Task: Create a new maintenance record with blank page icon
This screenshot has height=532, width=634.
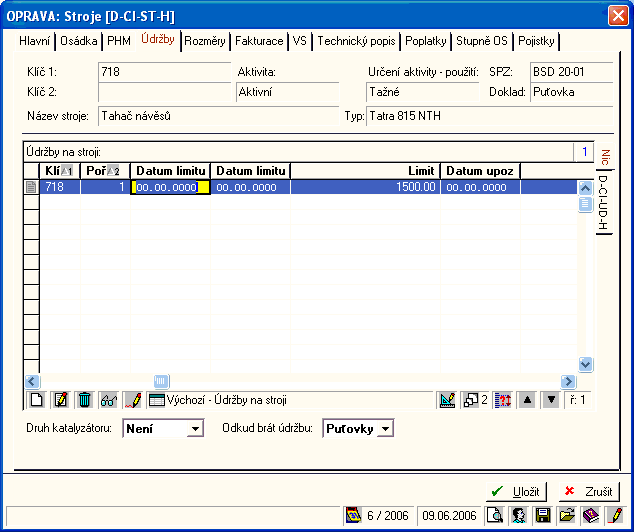Action: (x=36, y=400)
